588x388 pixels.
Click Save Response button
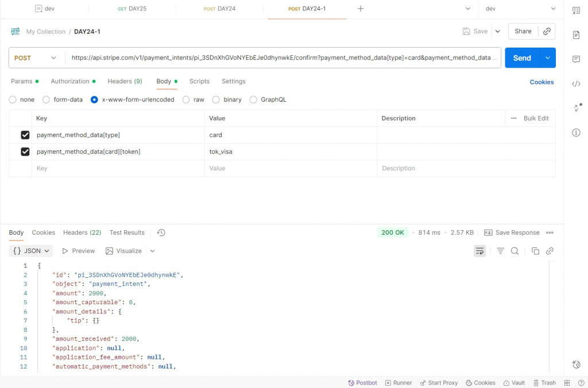point(512,232)
